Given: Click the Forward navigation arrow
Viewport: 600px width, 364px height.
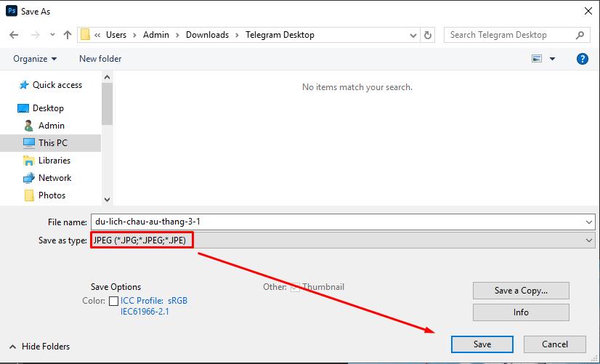Looking at the screenshot, I should click(x=35, y=35).
